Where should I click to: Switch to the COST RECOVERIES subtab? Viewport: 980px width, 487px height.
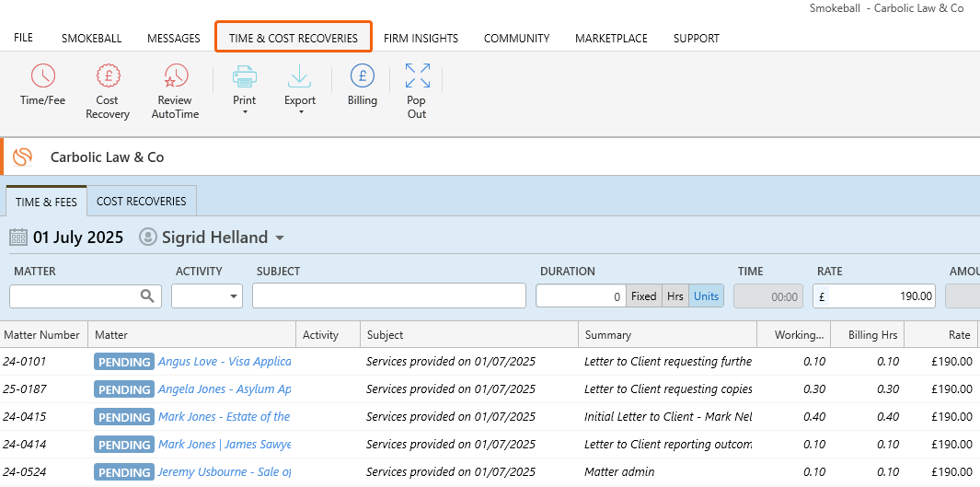pos(142,202)
